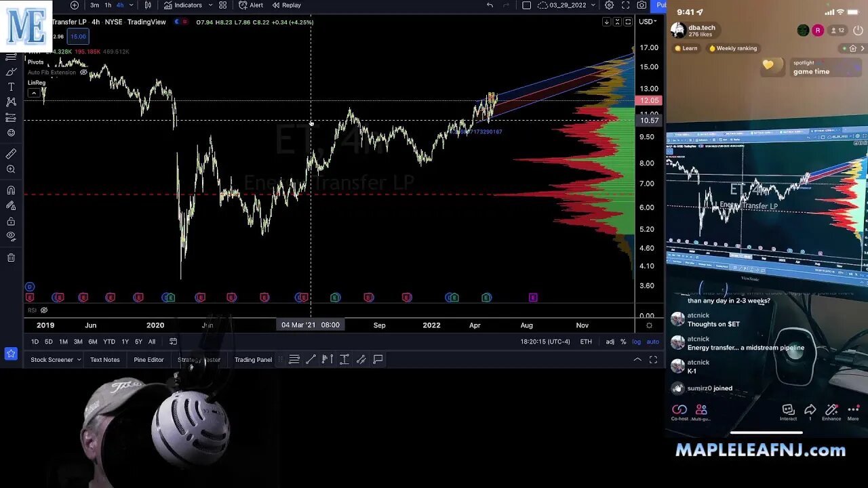Open the go-to-date calendar icon
This screenshot has height=488, width=868.
coord(173,342)
